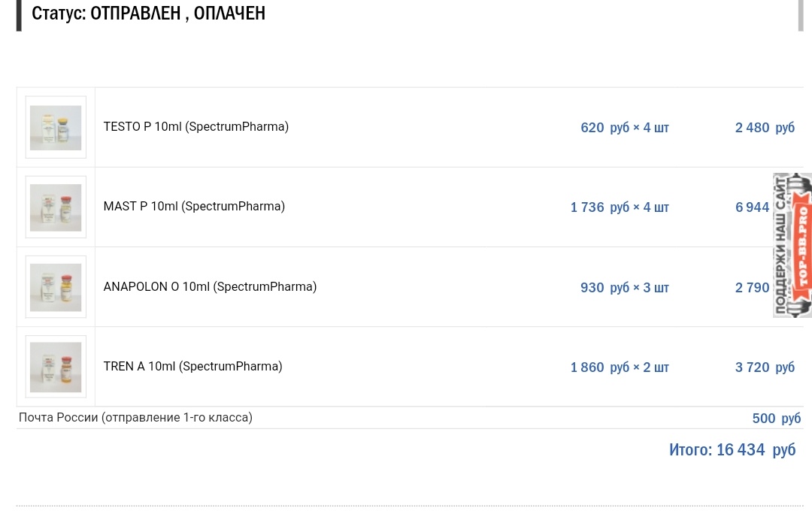This screenshot has width=812, height=511.
Task: Click the 500 руб delivery cost
Action: [776, 419]
